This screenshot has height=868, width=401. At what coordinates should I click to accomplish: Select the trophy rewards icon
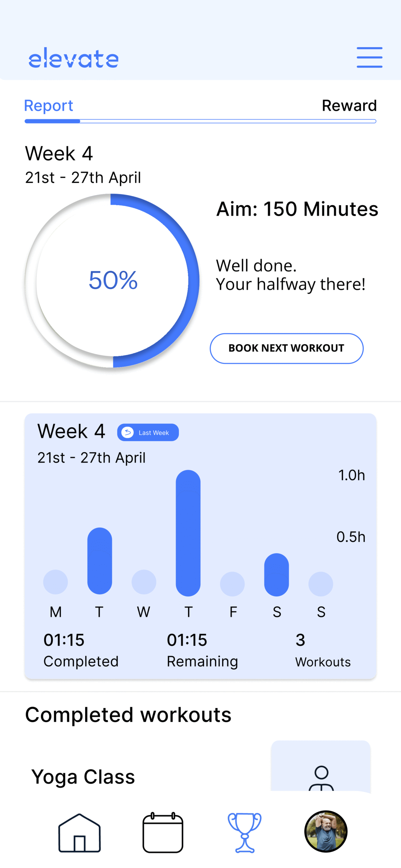[x=244, y=832]
